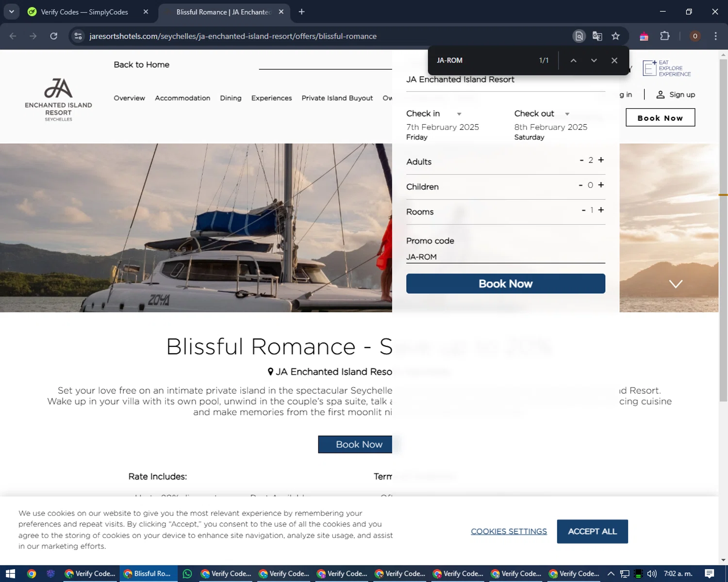Click the Eat Explore Experience logo
Image resolution: width=728 pixels, height=582 pixels.
click(666, 68)
